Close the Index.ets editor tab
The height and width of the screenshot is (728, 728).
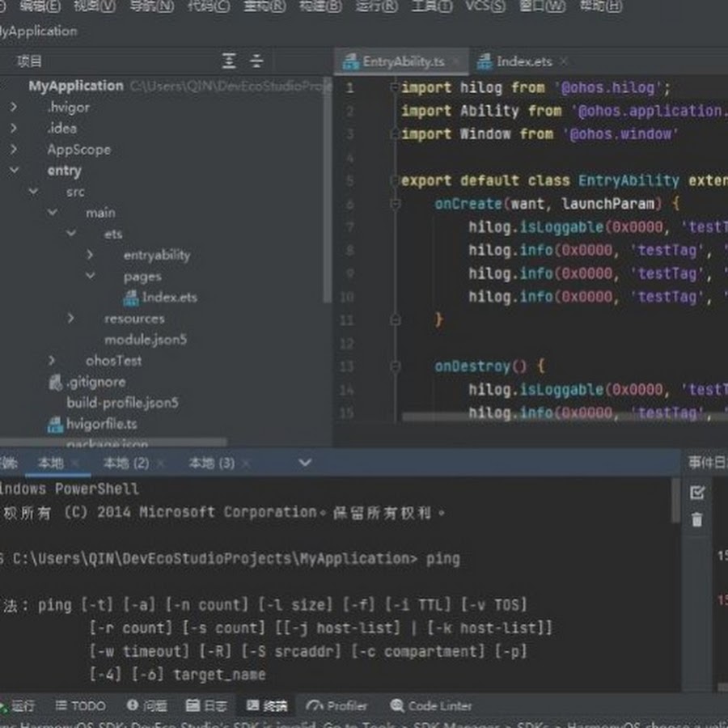point(563,61)
